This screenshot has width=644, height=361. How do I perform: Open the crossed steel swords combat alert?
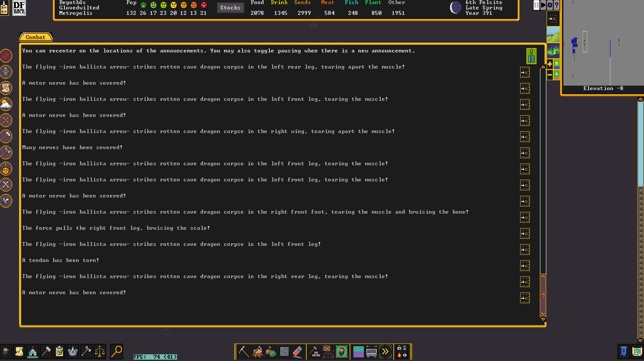click(6, 185)
